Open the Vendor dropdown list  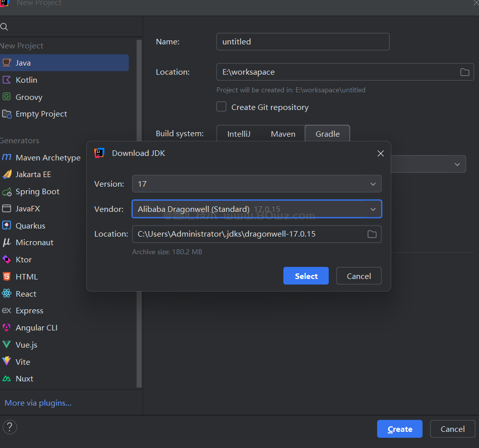pyautogui.click(x=257, y=209)
